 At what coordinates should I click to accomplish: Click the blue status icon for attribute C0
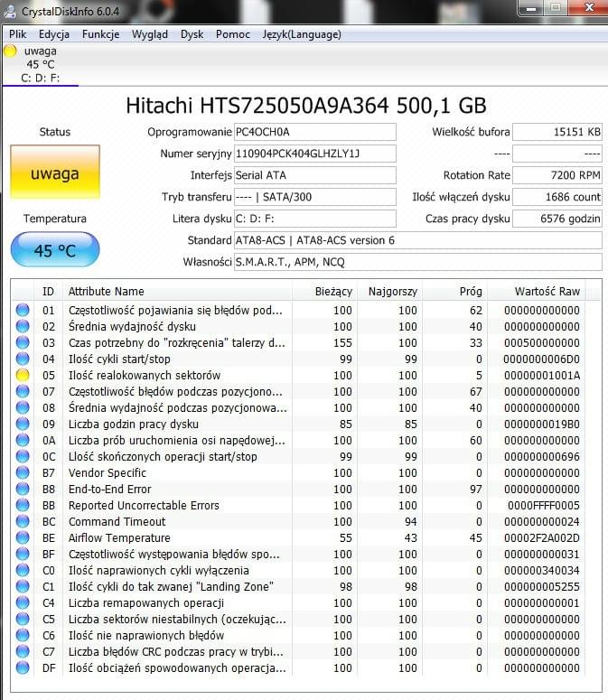[x=23, y=570]
